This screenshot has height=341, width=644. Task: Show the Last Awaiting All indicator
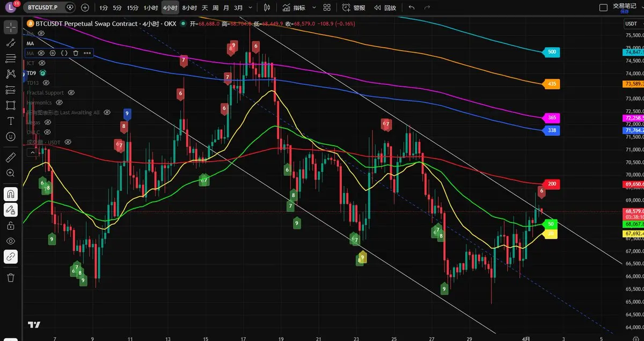107,113
